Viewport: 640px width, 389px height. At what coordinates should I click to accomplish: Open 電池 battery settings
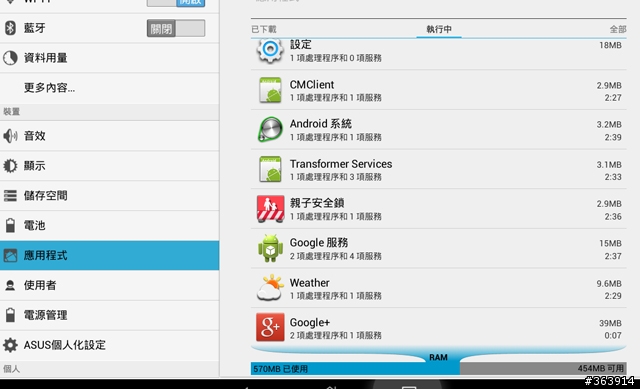coord(109,225)
